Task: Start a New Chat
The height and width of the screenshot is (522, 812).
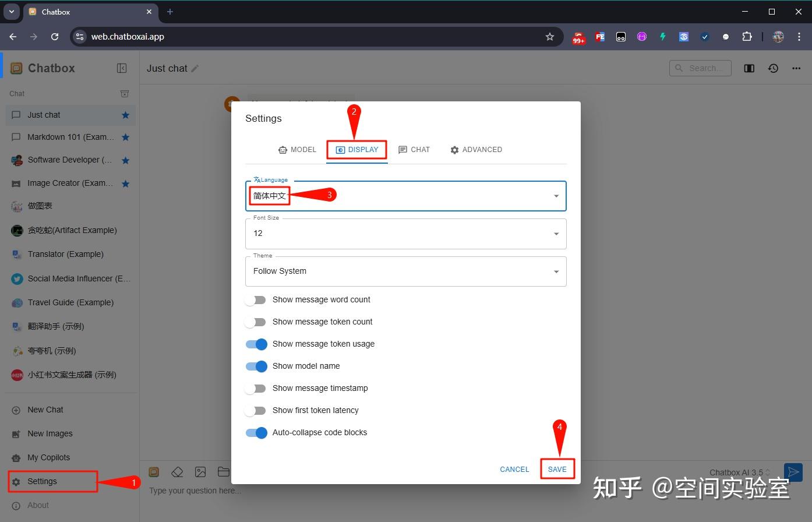Action: point(44,410)
